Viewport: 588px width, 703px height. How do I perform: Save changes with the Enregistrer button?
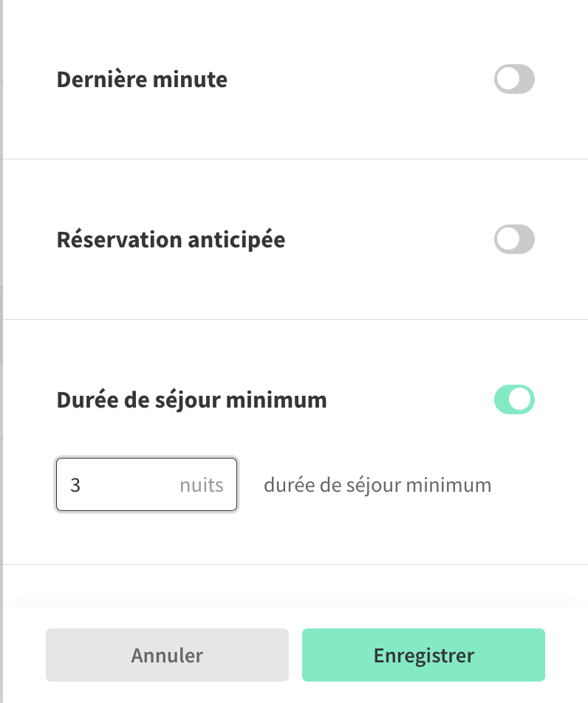pos(423,655)
